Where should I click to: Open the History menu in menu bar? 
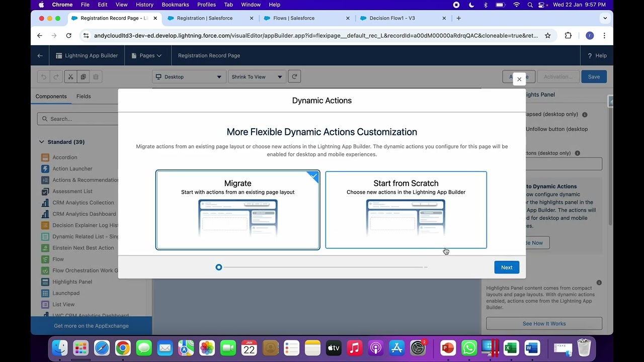pos(144,5)
